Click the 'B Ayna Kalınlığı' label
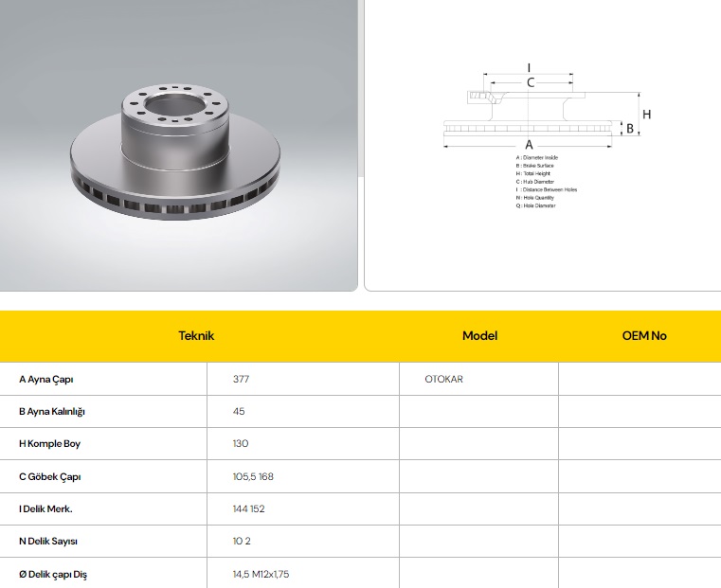 (52, 412)
